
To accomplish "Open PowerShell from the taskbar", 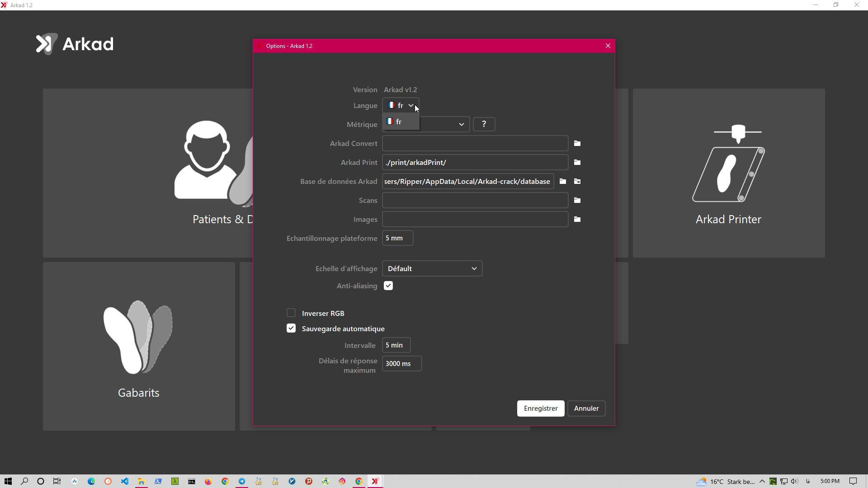I will [158, 481].
